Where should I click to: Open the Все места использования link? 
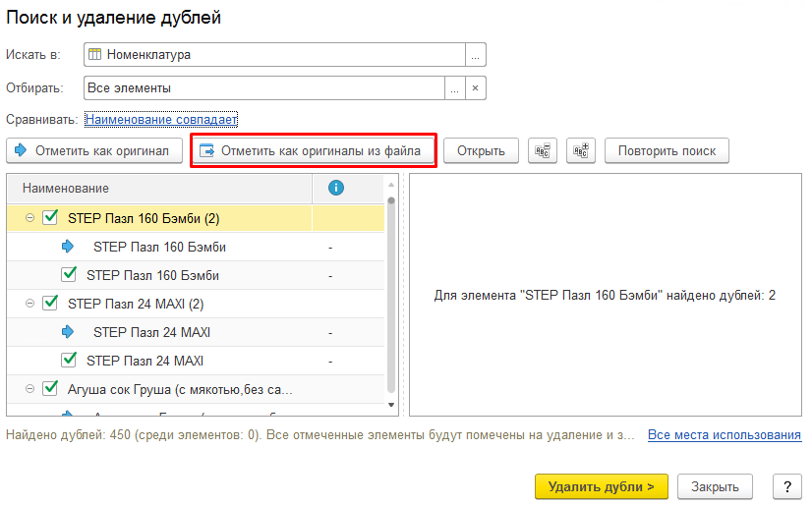724,434
